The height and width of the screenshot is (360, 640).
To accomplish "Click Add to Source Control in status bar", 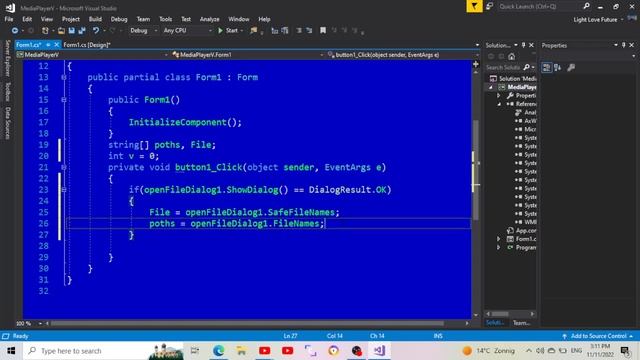I will click(x=598, y=336).
